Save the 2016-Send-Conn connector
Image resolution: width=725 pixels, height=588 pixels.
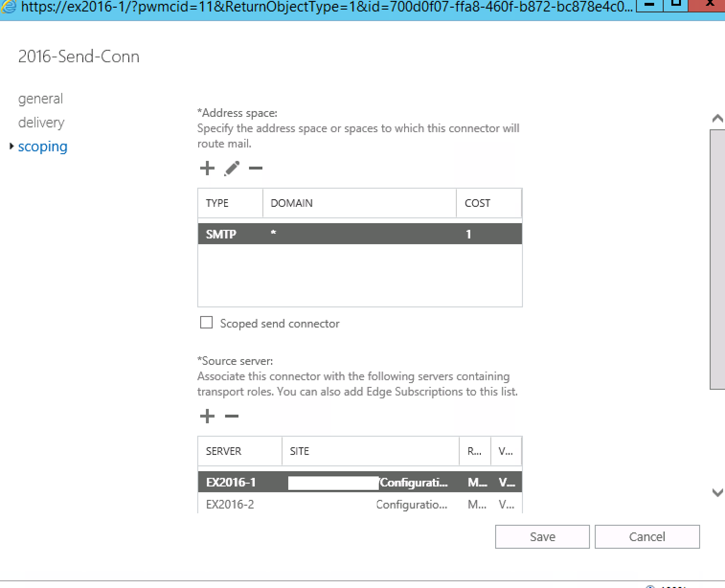pos(542,536)
